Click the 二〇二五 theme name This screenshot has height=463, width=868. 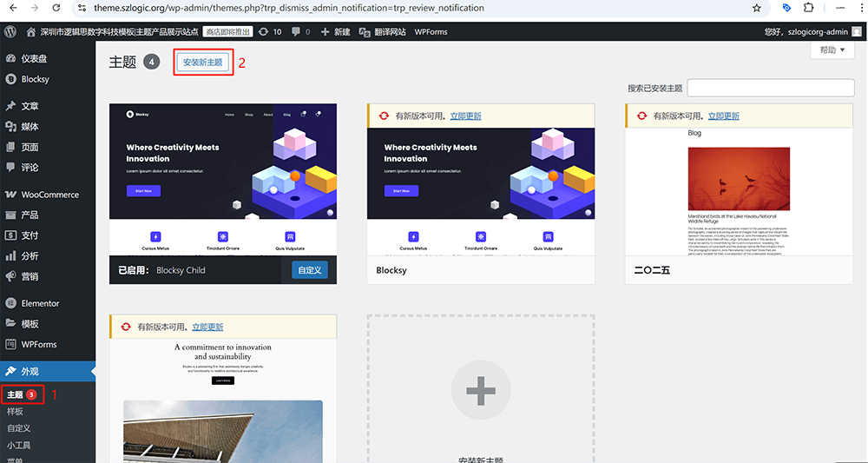point(652,270)
